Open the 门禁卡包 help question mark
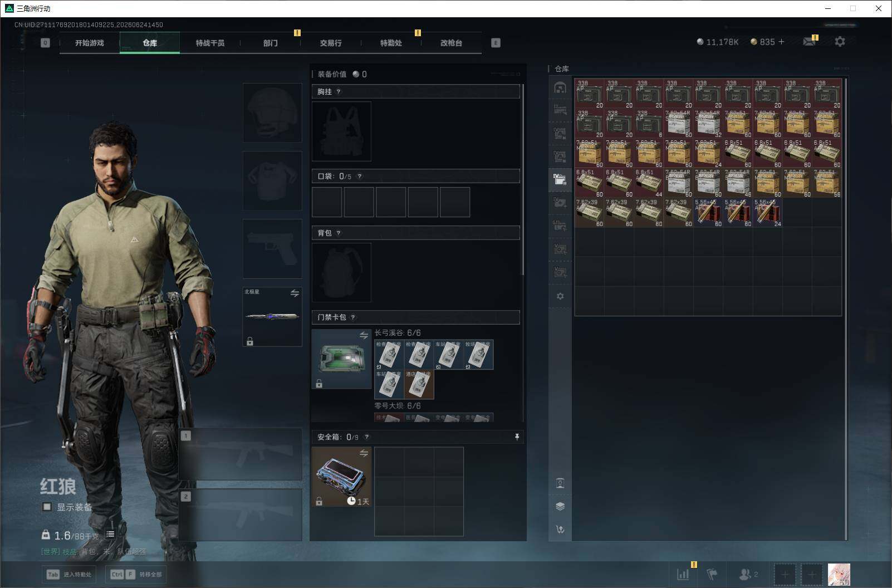 click(x=353, y=317)
